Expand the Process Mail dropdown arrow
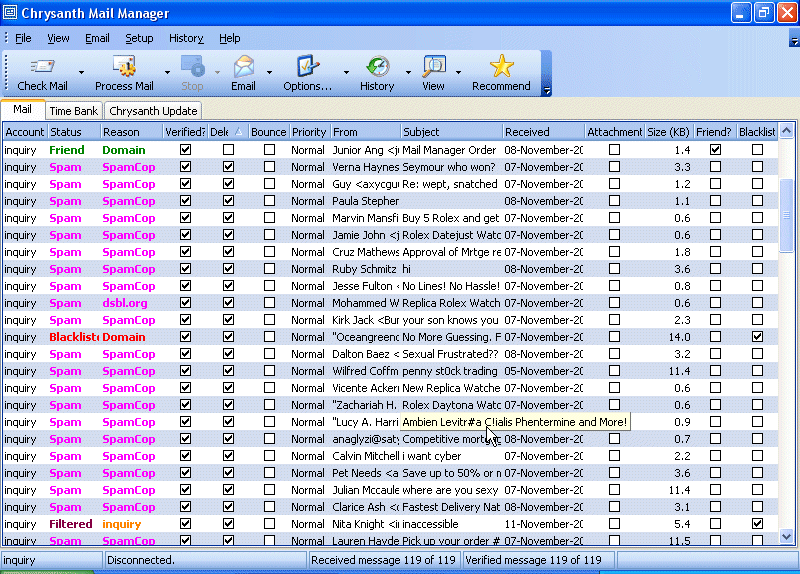The height and width of the screenshot is (574, 800). (x=167, y=72)
